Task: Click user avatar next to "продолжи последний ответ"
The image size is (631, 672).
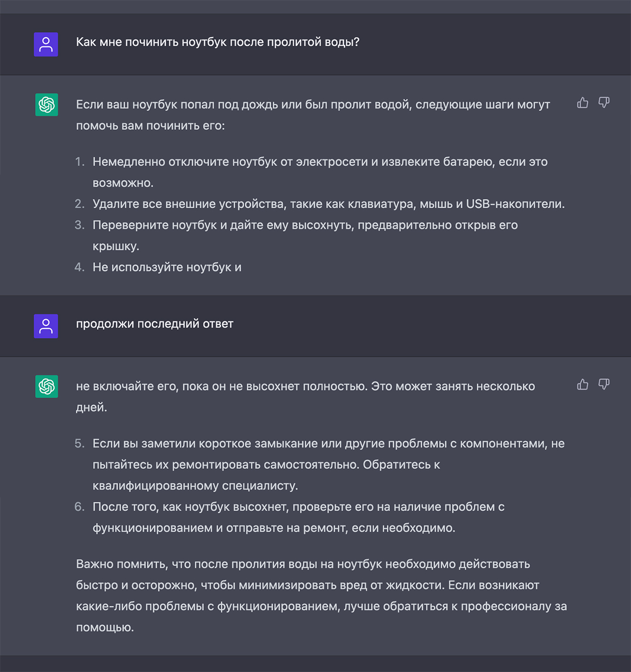Action: 46,326
